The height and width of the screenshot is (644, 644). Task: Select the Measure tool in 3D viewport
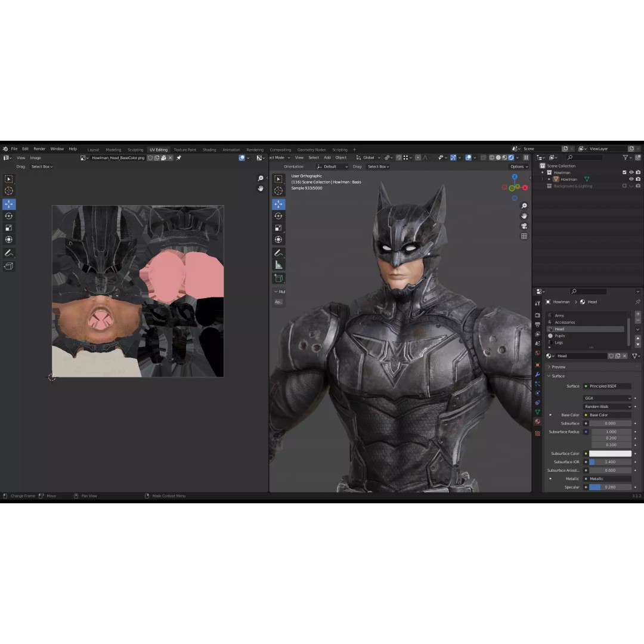(x=278, y=265)
